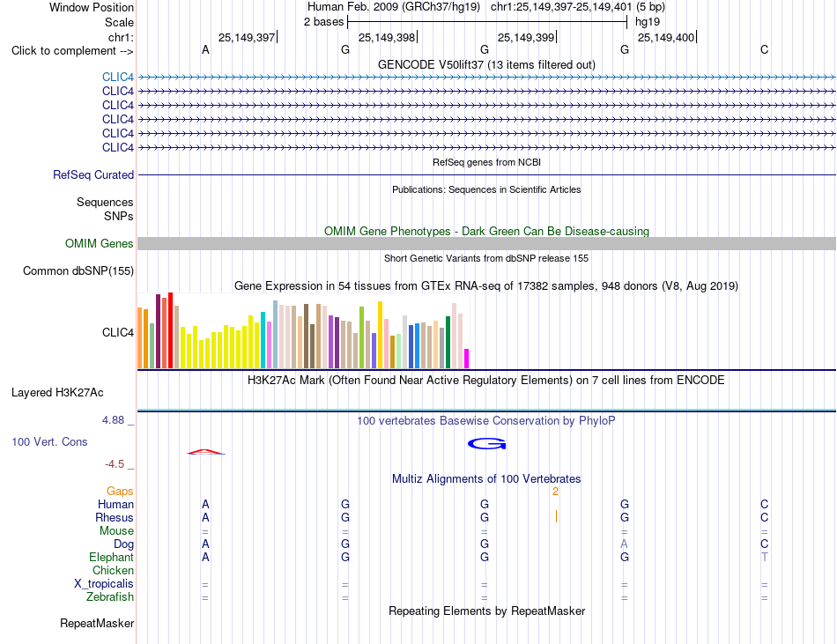Open '100 vertebrates Basewise Conservation by PhyloP' title
Screen dimensions: 837x644
coord(486,420)
